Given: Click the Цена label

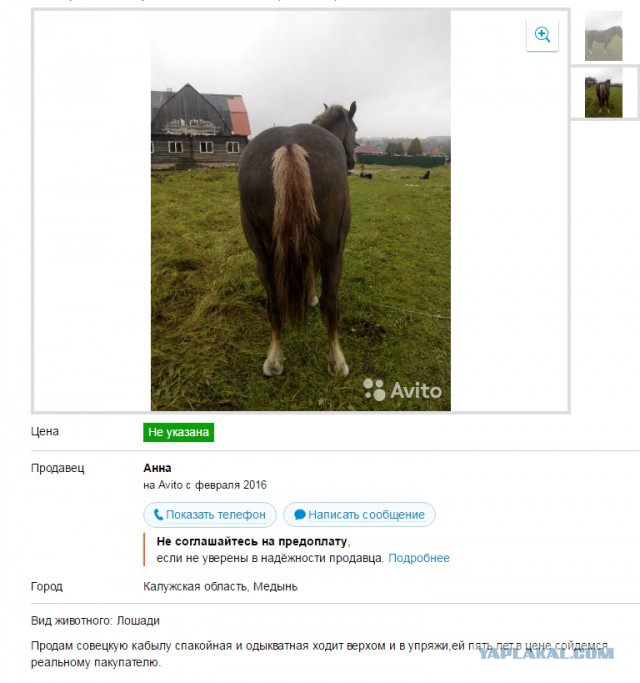Looking at the screenshot, I should 45,431.
